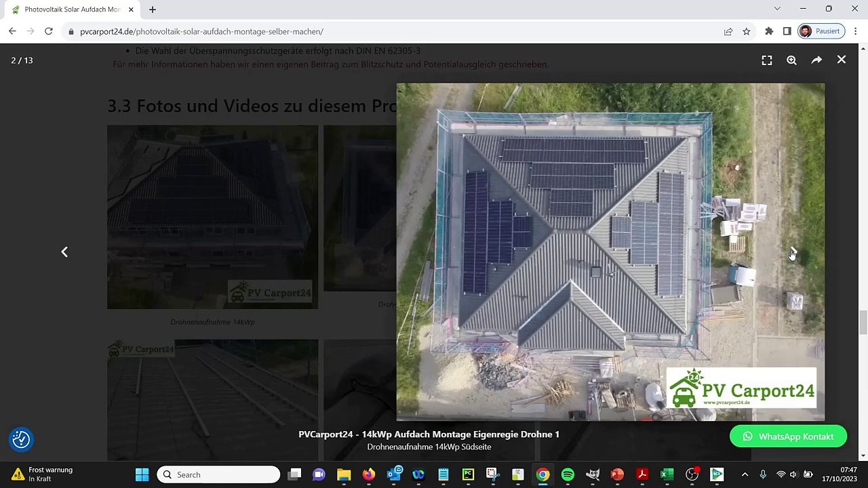Zoom into the lightbox image

pos(791,60)
